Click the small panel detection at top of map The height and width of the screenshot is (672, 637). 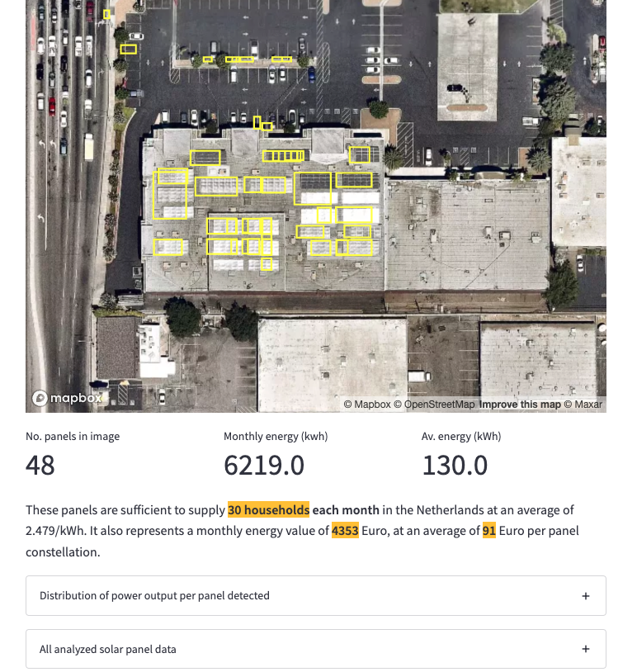(106, 14)
